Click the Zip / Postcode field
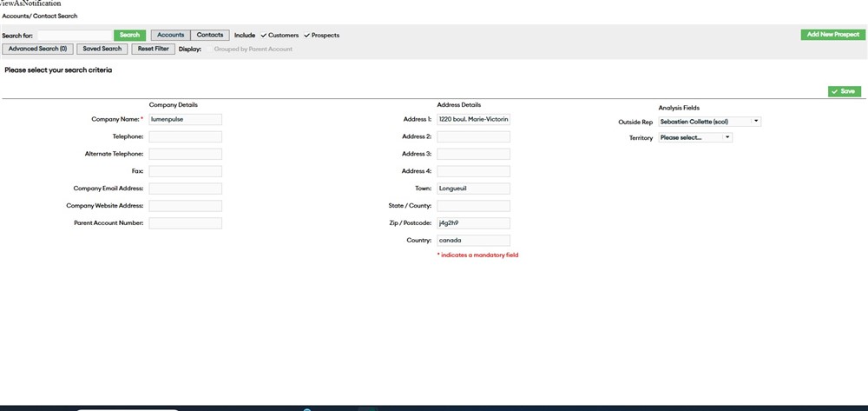This screenshot has width=868, height=411. click(x=473, y=223)
